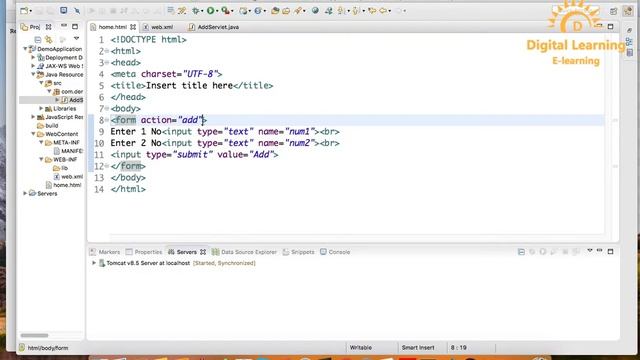The width and height of the screenshot is (640, 360).
Task: Click the Back navigation arrow in toolbar
Action: click(x=383, y=11)
